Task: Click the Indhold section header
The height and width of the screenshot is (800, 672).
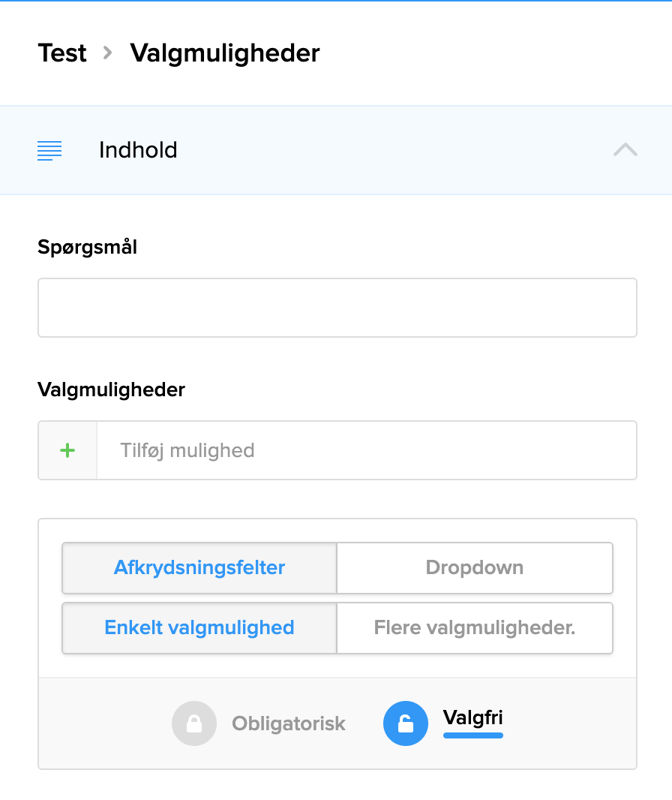Action: pyautogui.click(x=137, y=150)
